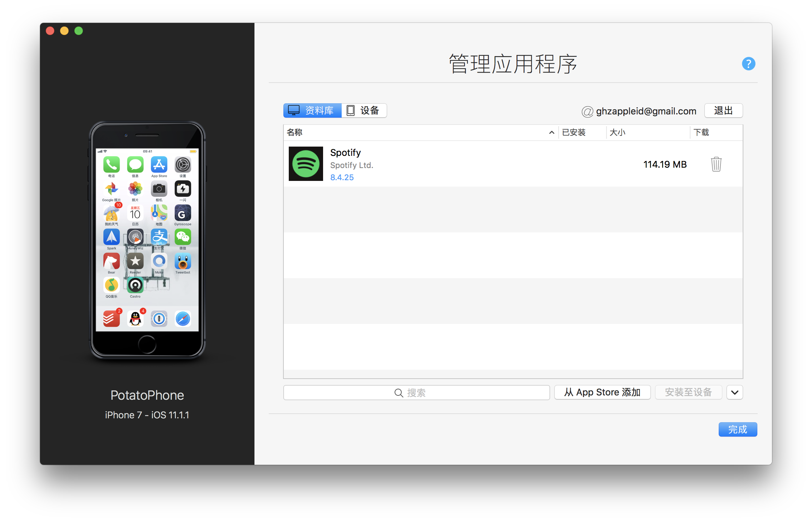Click the Reeder star icon on device

pyautogui.click(x=135, y=261)
